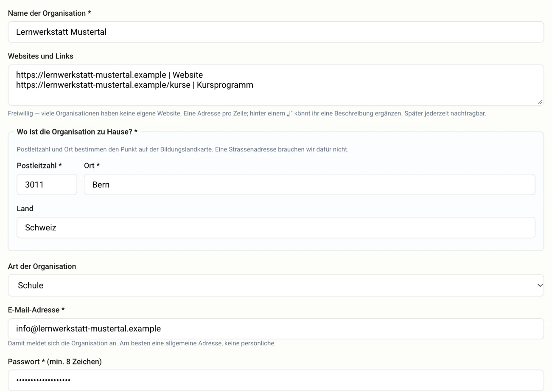Click the 'Websites und Links' label
The image size is (552, 392).
pos(41,56)
